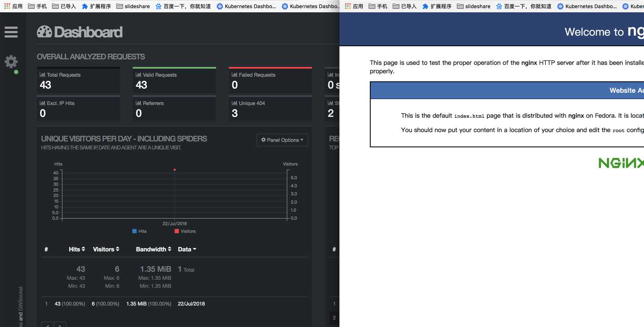
Task: Click the '1 Total' summary in Data column
Action: click(186, 269)
